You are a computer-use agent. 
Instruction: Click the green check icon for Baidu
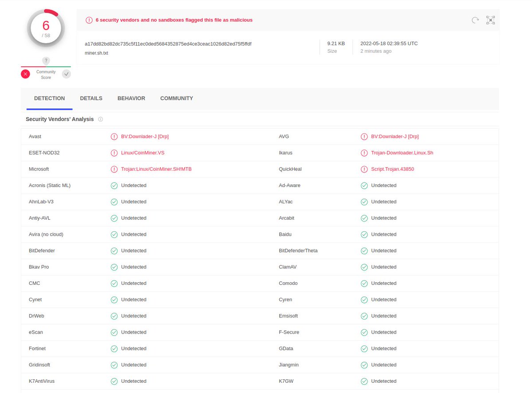pyautogui.click(x=364, y=234)
